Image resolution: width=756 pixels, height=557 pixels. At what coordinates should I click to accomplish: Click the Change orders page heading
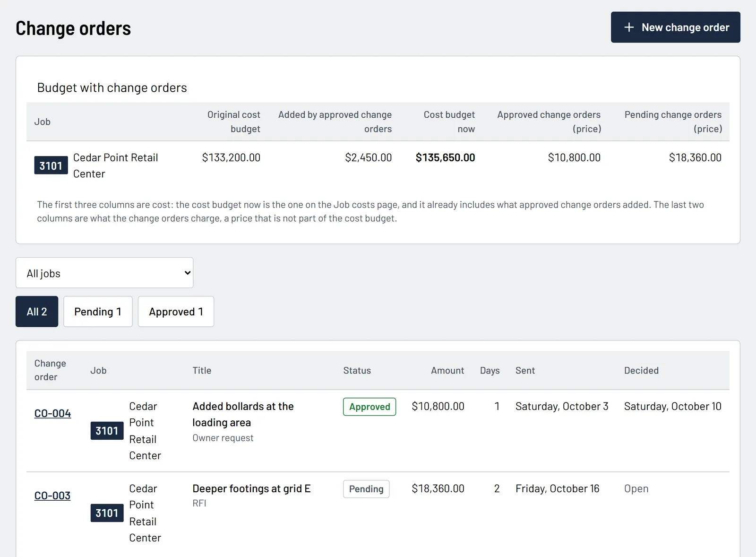pos(73,28)
